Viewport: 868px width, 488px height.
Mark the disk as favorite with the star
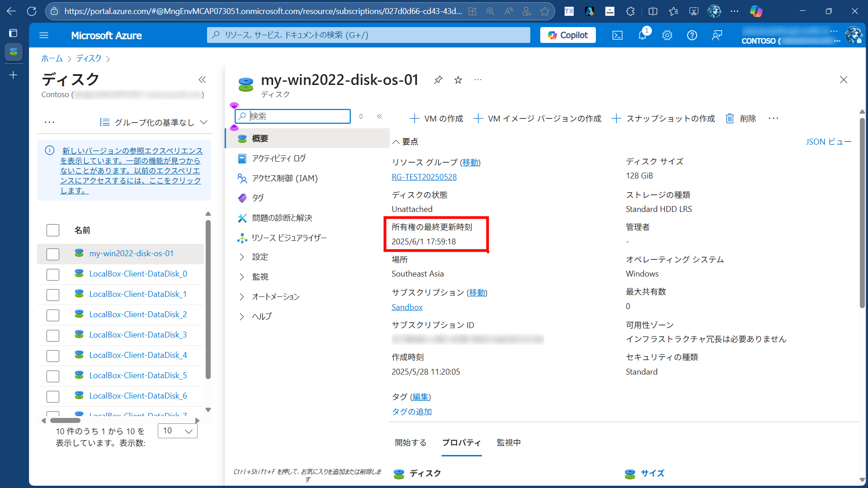(458, 80)
